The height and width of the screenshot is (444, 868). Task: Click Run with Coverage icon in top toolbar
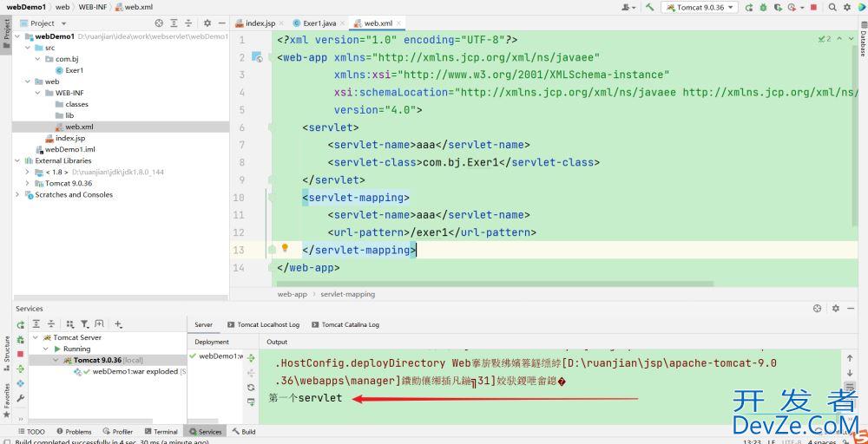tap(778, 7)
